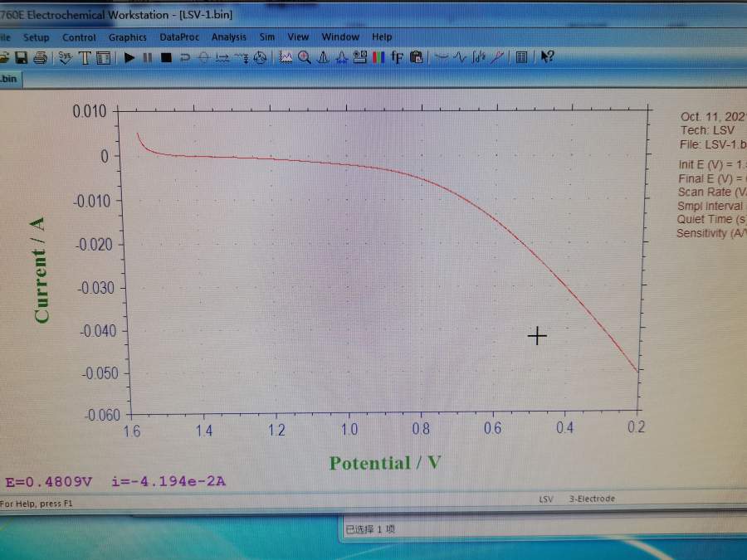747x560 pixels.
Task: Open the Cell control icon
Action: (x=260, y=58)
